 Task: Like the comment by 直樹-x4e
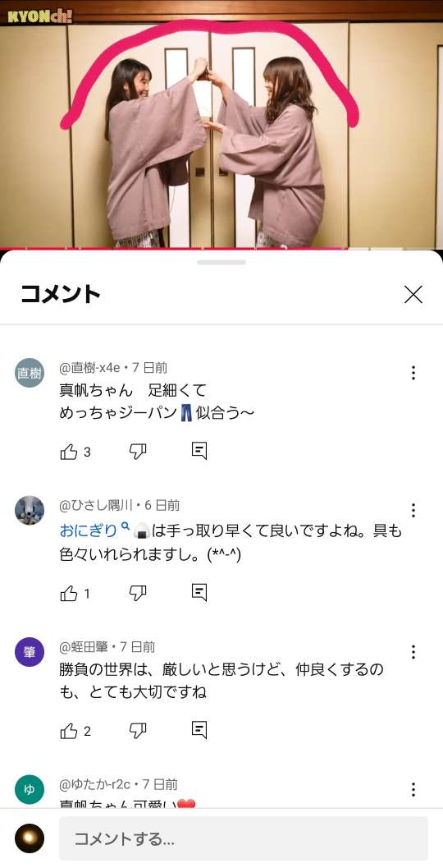[x=69, y=452]
